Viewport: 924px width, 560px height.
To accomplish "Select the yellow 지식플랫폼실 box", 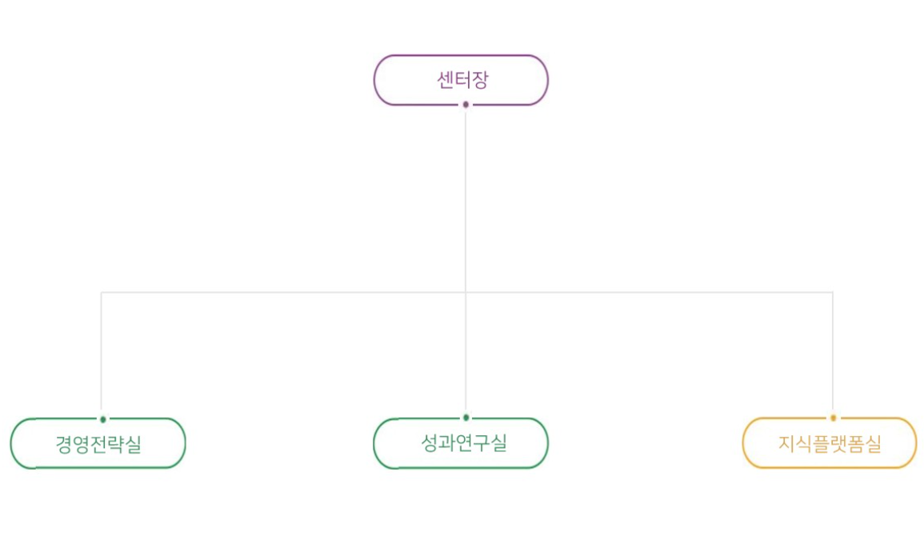I will [x=830, y=443].
